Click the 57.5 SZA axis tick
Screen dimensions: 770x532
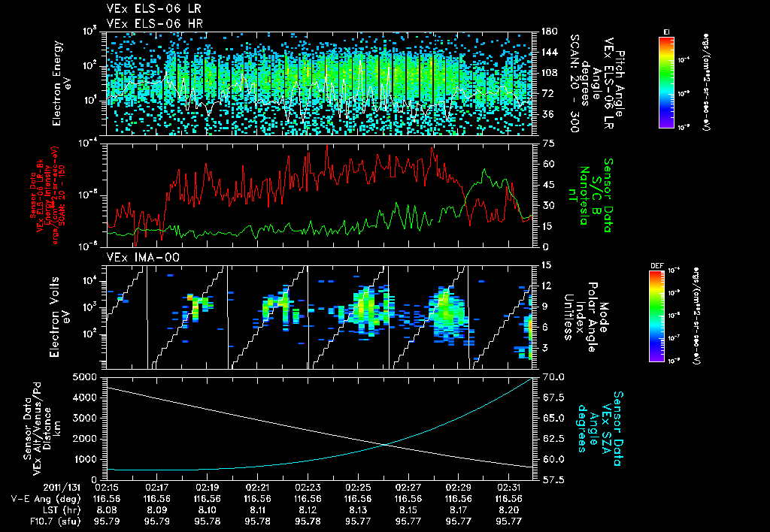(554, 480)
